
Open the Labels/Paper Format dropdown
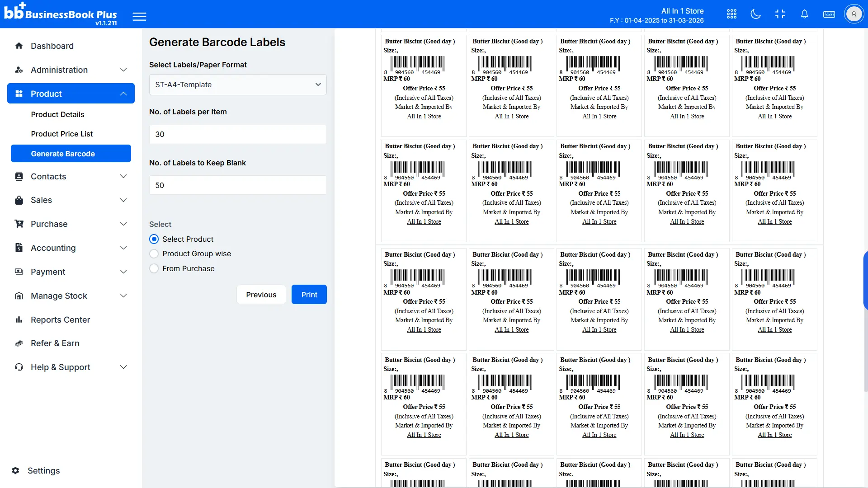237,84
